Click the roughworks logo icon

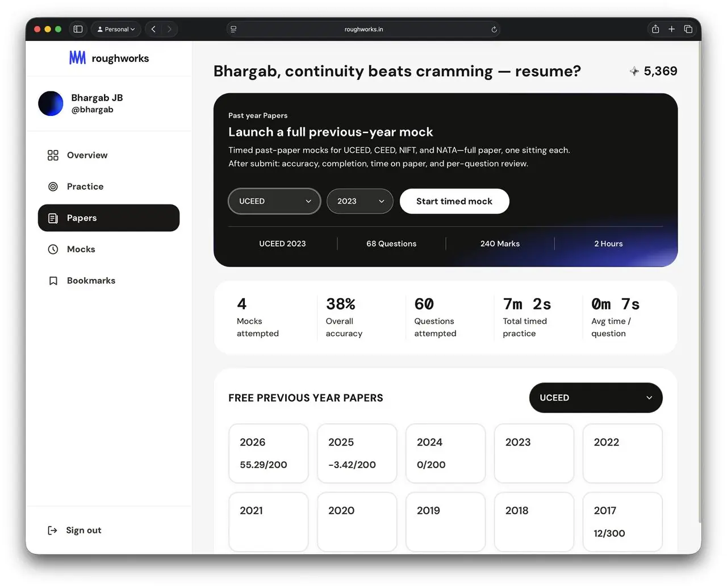click(77, 57)
